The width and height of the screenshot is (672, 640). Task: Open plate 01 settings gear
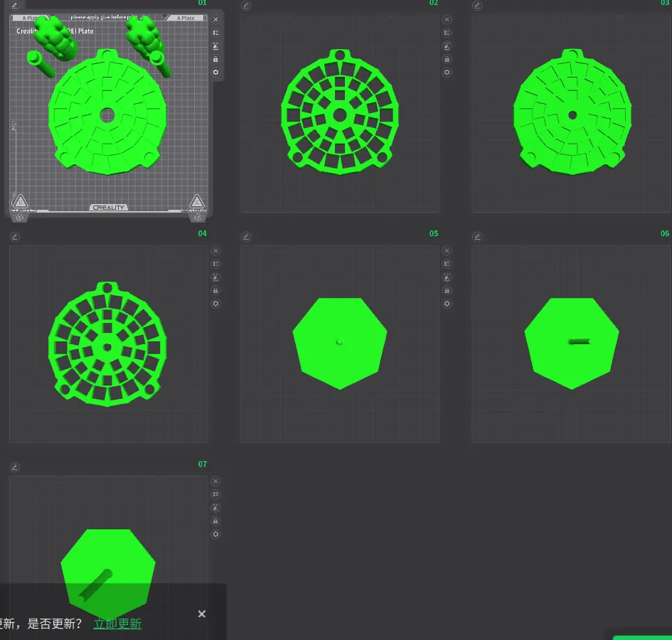[x=215, y=72]
